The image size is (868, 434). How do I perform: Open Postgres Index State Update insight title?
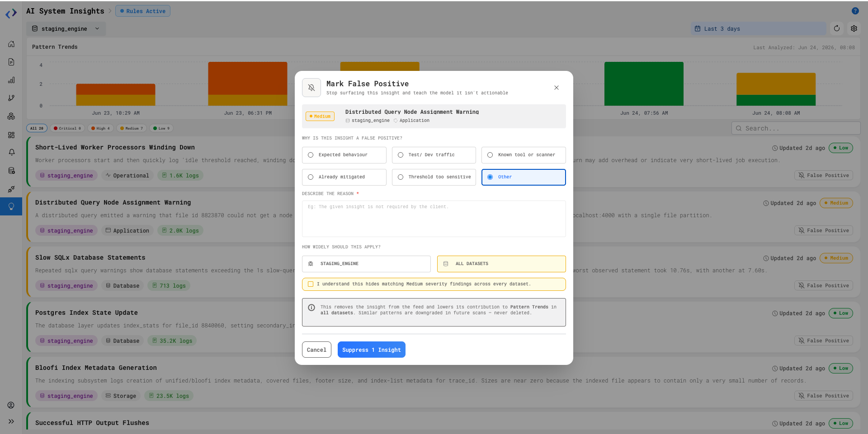(86, 313)
